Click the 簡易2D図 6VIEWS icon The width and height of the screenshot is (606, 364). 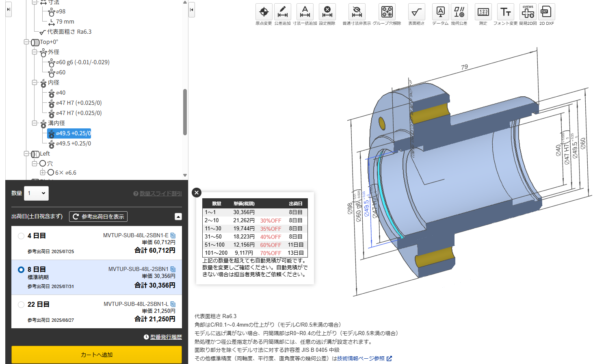(528, 12)
